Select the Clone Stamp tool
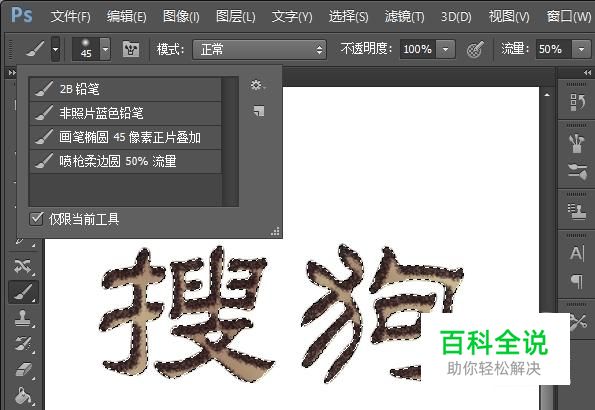The image size is (595, 410). pyautogui.click(x=23, y=318)
